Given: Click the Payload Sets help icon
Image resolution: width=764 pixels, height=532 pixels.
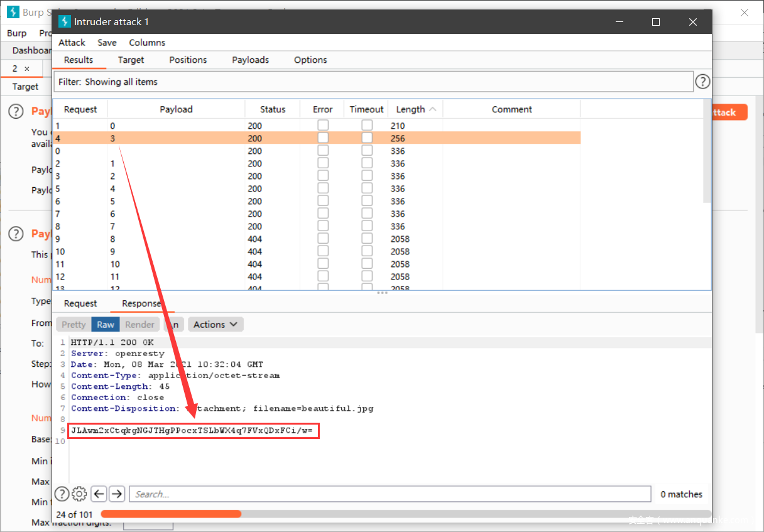Looking at the screenshot, I should (16, 111).
